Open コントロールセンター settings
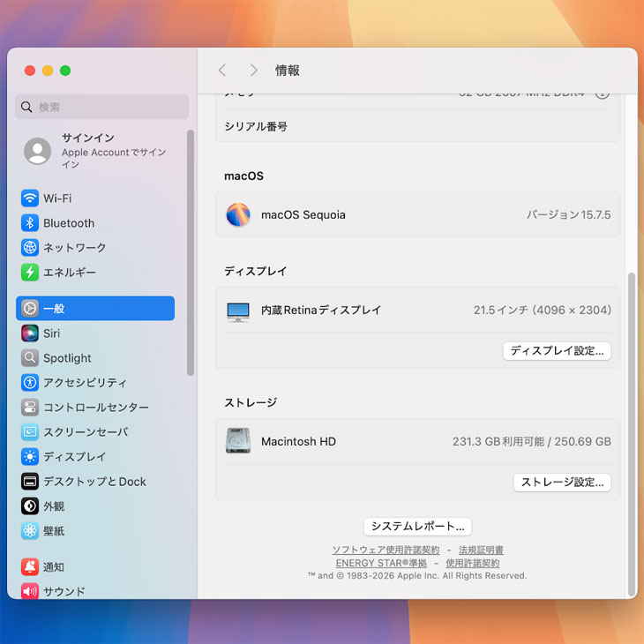 click(x=95, y=408)
